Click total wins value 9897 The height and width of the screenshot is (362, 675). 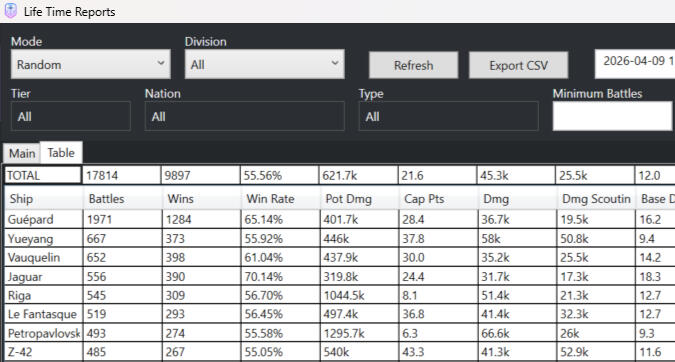200,175
